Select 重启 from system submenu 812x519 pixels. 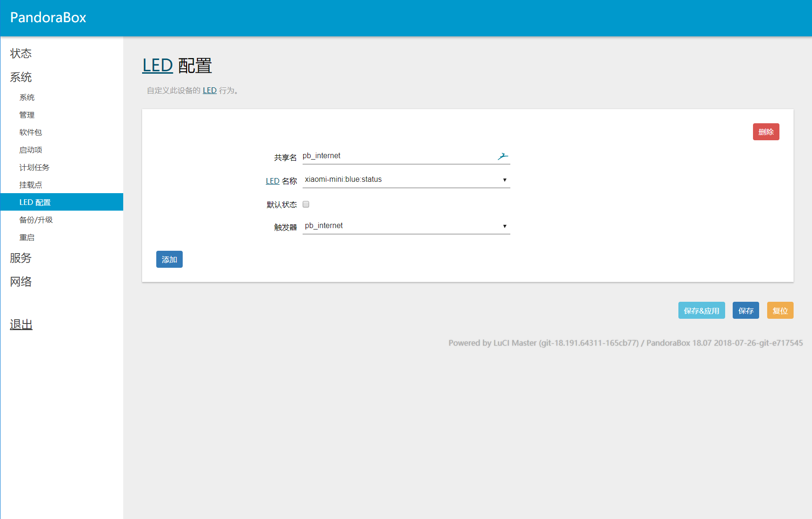27,237
